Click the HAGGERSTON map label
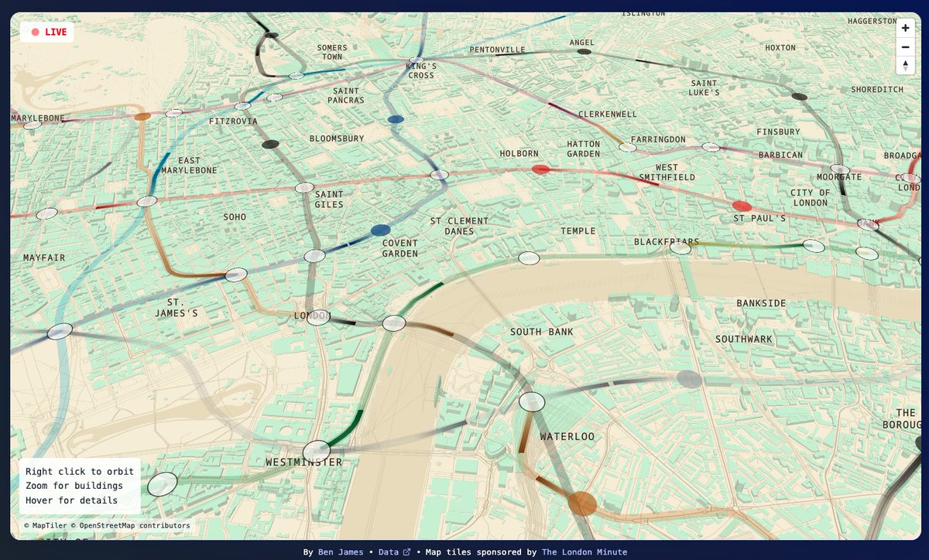Screen dimensions: 929x560 tap(871, 22)
